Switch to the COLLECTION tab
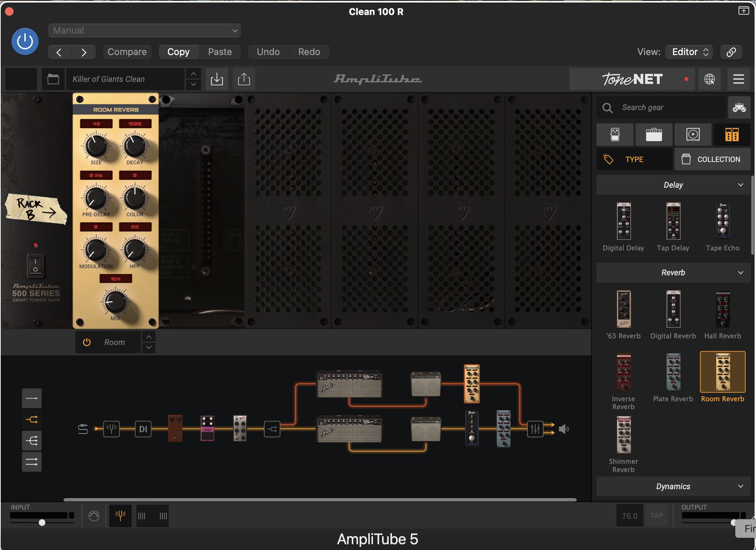The image size is (756, 550). [712, 159]
